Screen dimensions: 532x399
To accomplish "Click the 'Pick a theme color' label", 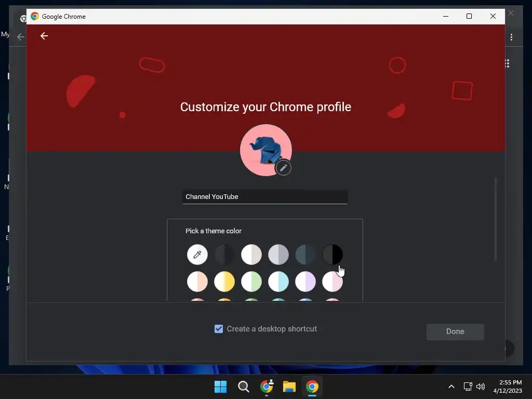I will [214, 231].
